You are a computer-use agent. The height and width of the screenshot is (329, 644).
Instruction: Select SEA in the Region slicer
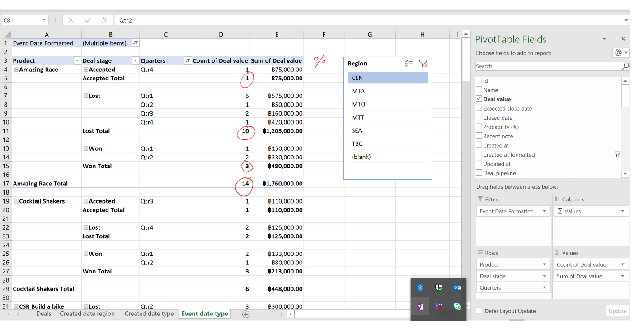pos(388,130)
